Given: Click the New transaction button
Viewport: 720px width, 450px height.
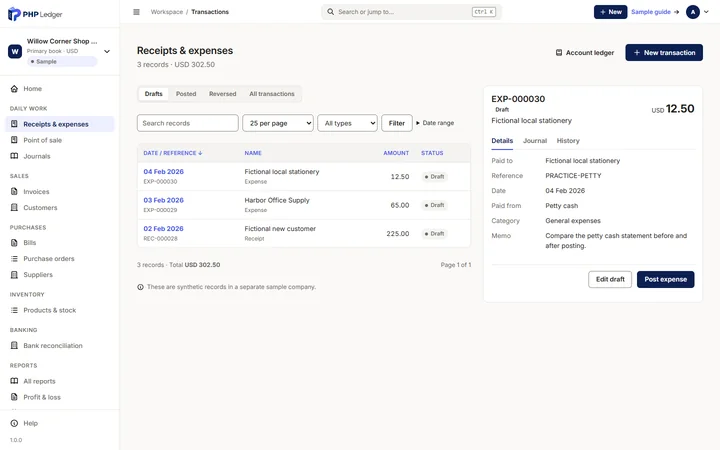Looking at the screenshot, I should [664, 53].
